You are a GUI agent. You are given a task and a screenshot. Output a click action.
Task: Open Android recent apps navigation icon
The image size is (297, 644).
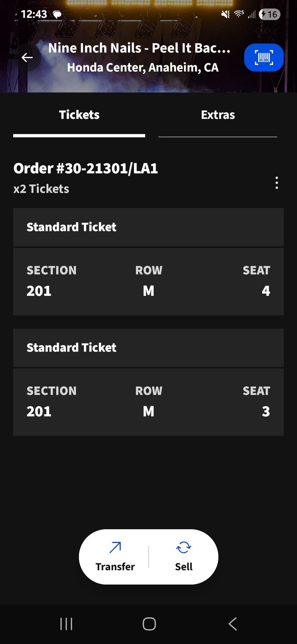click(66, 624)
